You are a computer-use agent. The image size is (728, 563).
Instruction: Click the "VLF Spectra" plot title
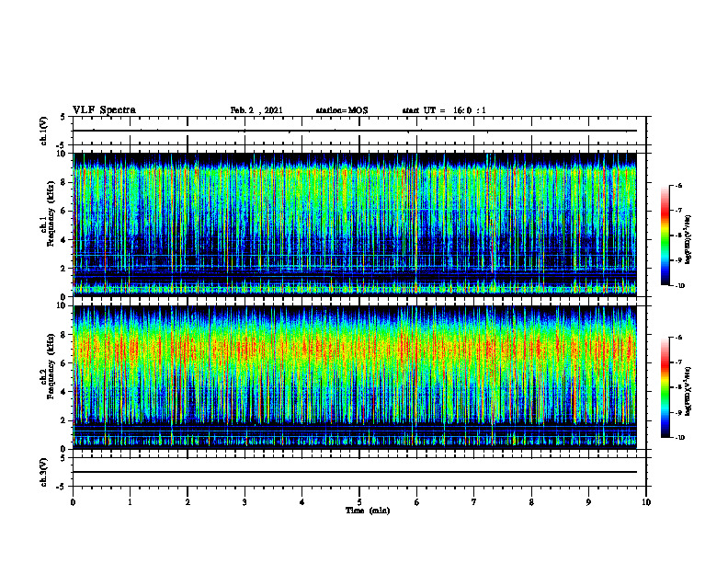point(104,110)
